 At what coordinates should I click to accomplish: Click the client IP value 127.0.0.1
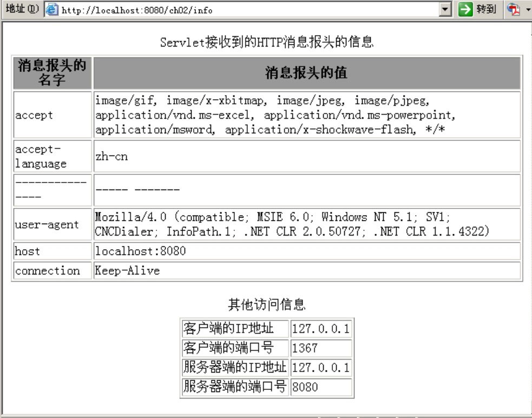click(x=321, y=328)
